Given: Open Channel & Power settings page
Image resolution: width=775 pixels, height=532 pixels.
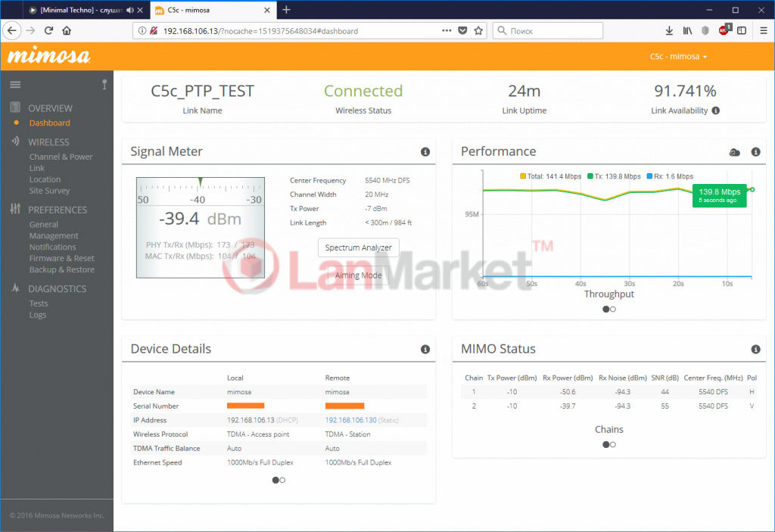Looking at the screenshot, I should coord(61,157).
